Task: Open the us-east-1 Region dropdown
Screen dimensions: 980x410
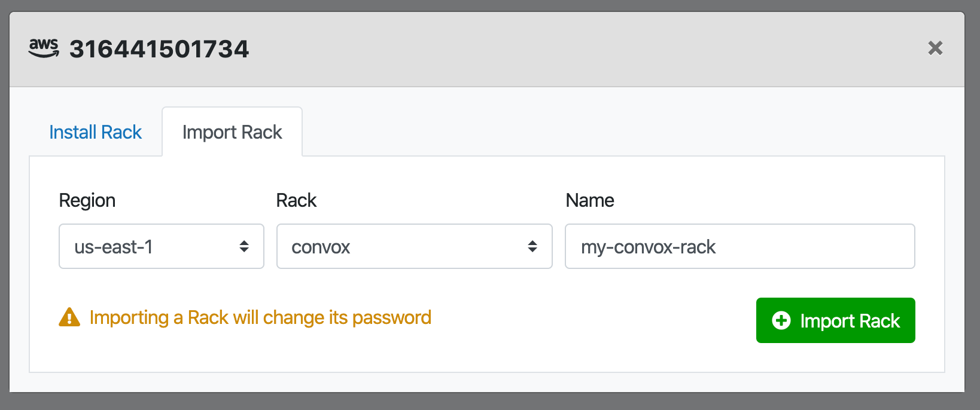Action: [162, 246]
